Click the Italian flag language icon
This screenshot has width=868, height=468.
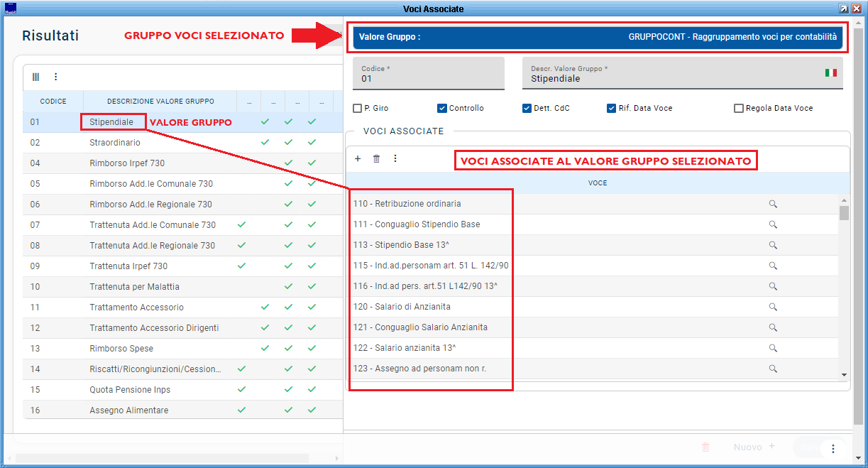point(830,73)
